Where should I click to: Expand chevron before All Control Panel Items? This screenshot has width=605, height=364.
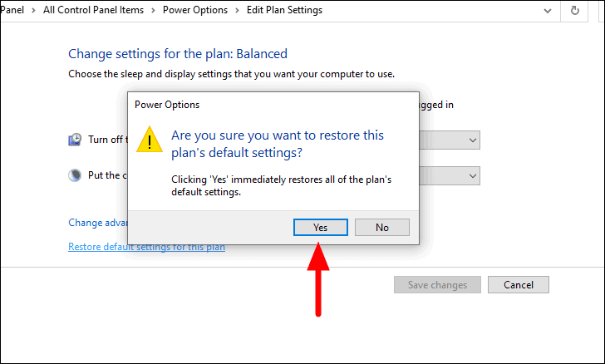pyautogui.click(x=33, y=11)
